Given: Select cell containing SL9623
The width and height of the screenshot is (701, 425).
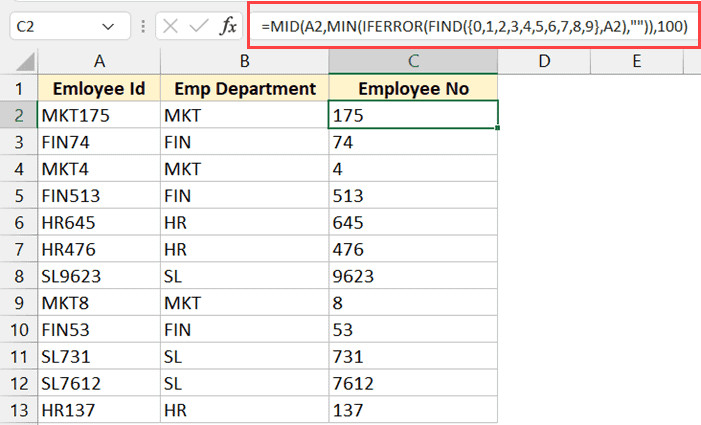Looking at the screenshot, I should coord(98,276).
